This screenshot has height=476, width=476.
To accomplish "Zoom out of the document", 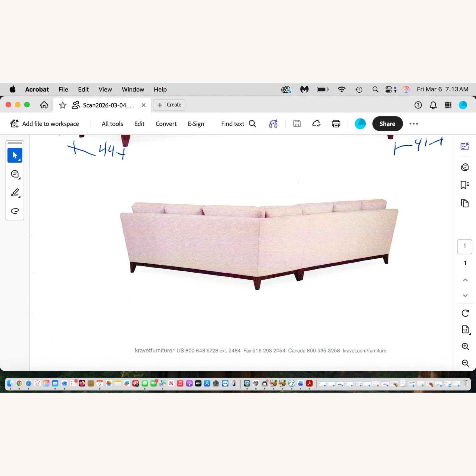I will click(x=465, y=363).
